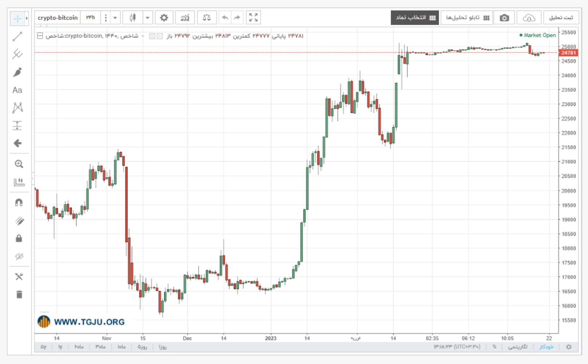
Task: Select the 1y time range tab
Action: pos(60,347)
